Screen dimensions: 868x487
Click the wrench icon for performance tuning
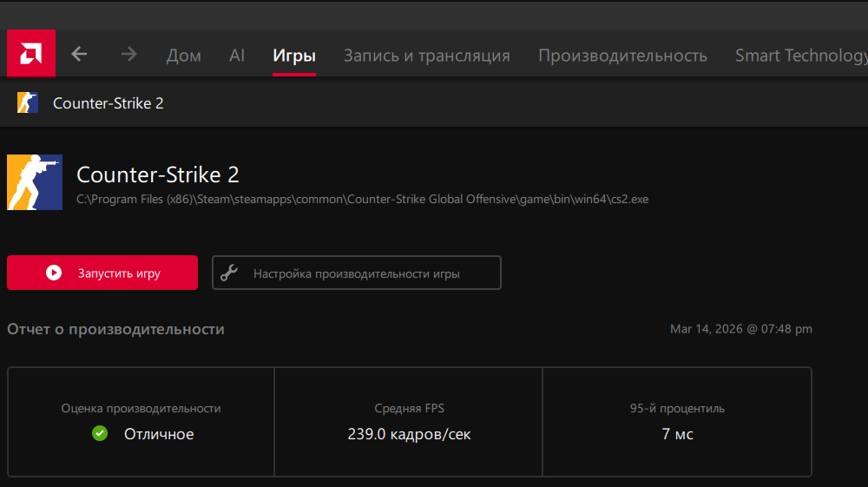click(229, 273)
